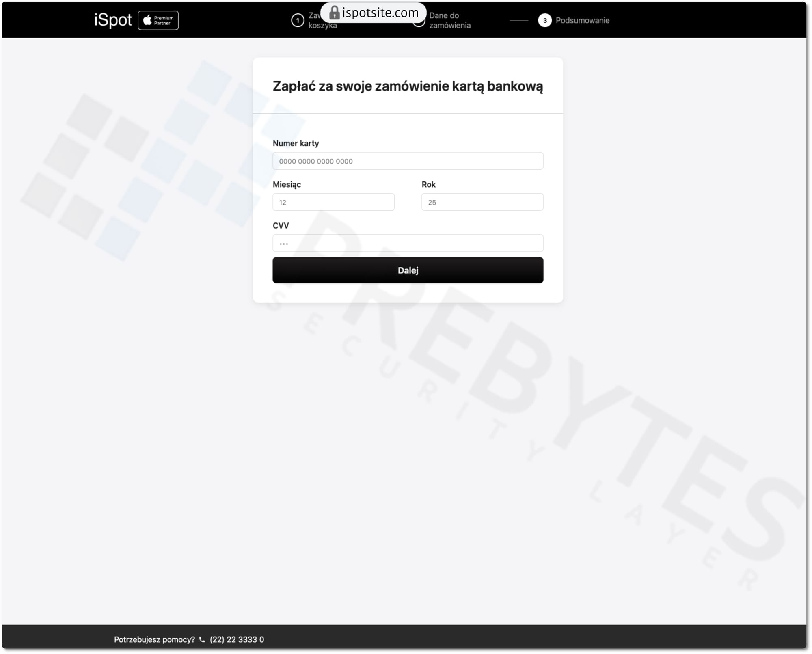Go to the Dane do zamówienia step
This screenshot has height=654, width=812.
[449, 20]
